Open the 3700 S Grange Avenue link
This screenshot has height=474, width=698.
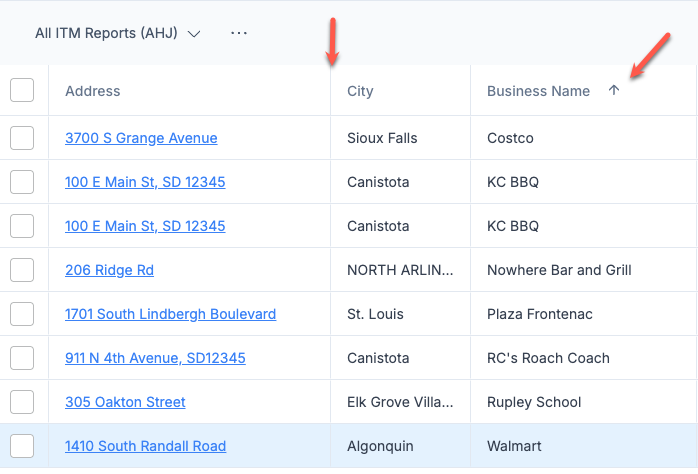141,138
